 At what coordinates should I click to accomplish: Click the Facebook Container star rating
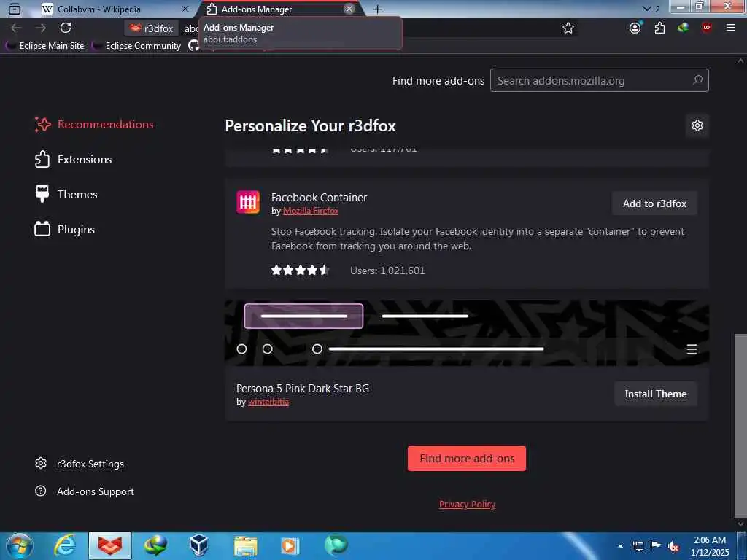coord(300,271)
